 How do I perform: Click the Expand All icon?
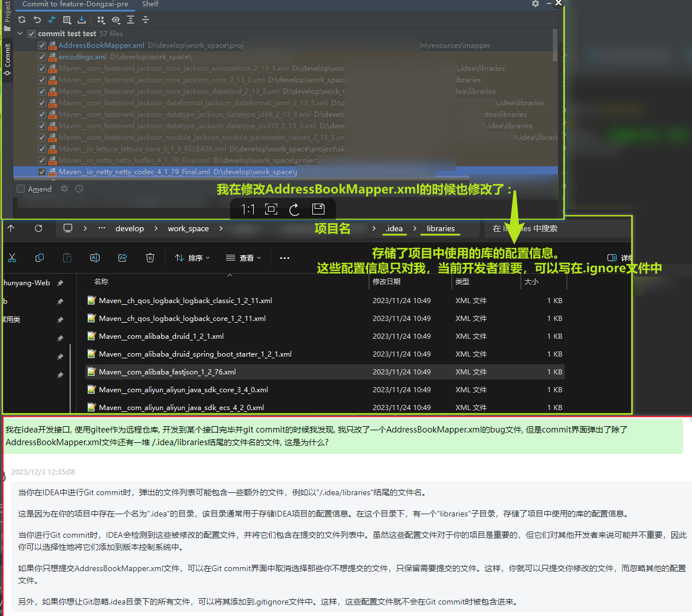(x=131, y=20)
